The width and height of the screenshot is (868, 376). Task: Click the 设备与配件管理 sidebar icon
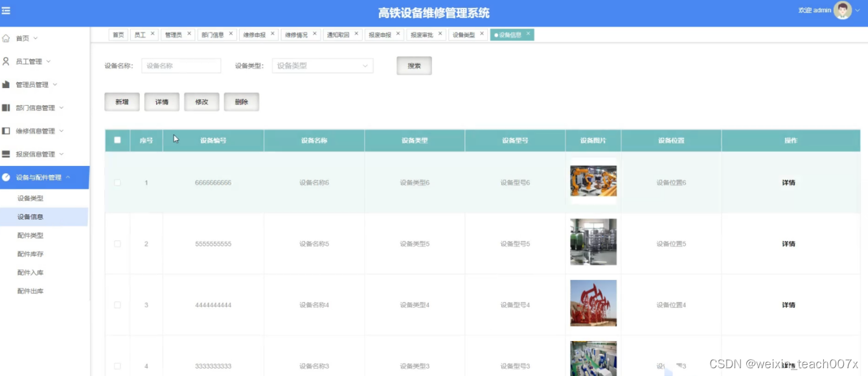[6, 177]
